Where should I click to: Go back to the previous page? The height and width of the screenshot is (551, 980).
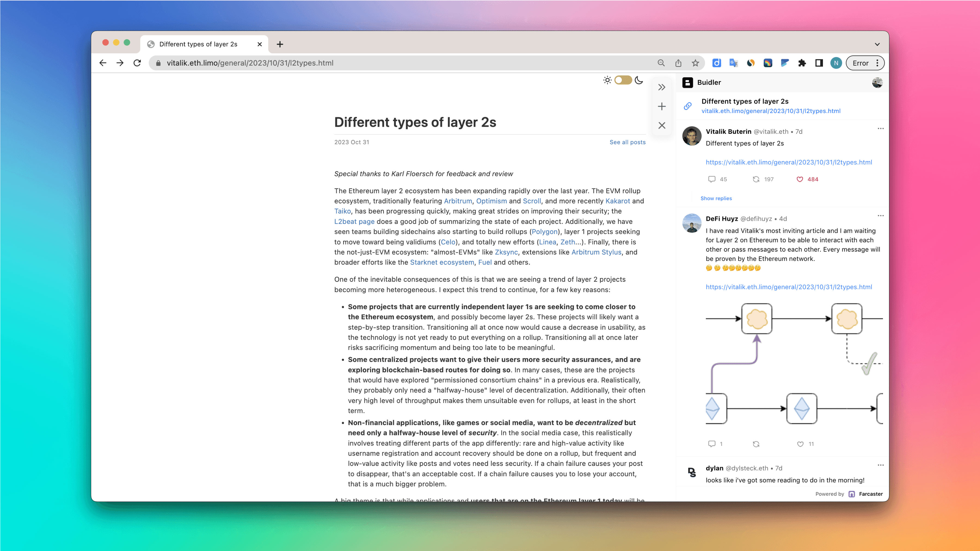tap(103, 63)
